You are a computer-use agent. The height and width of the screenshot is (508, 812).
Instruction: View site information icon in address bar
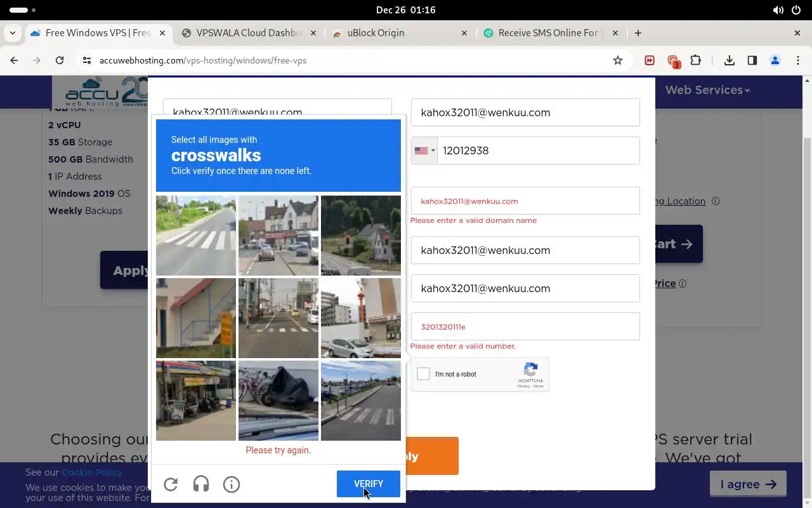88,60
